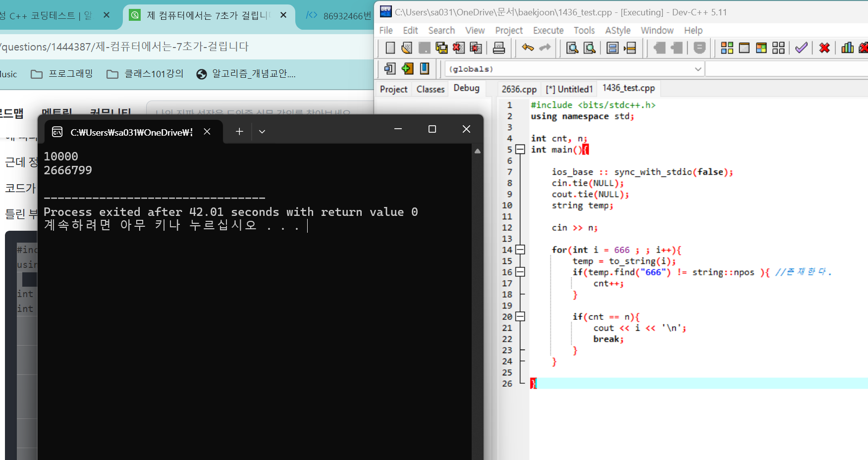The height and width of the screenshot is (460, 868).
Task: Open the 클래스101강의 bookmarks folder
Action: coord(145,74)
